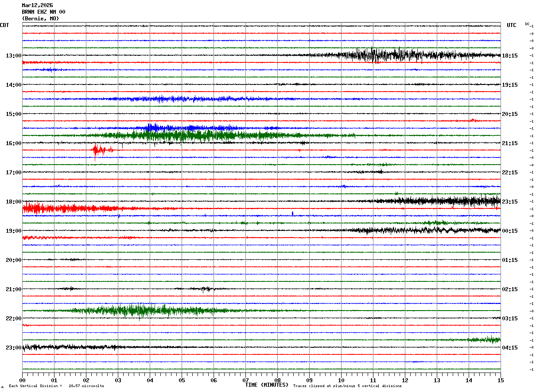Click the 04:15 UTC time label

pos(510,348)
